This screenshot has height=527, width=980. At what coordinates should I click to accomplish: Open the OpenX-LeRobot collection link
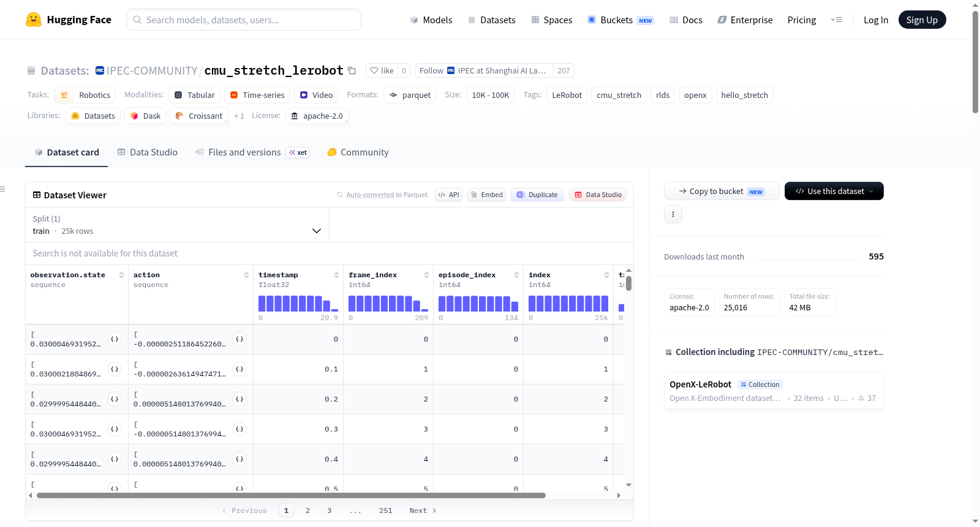coord(700,384)
